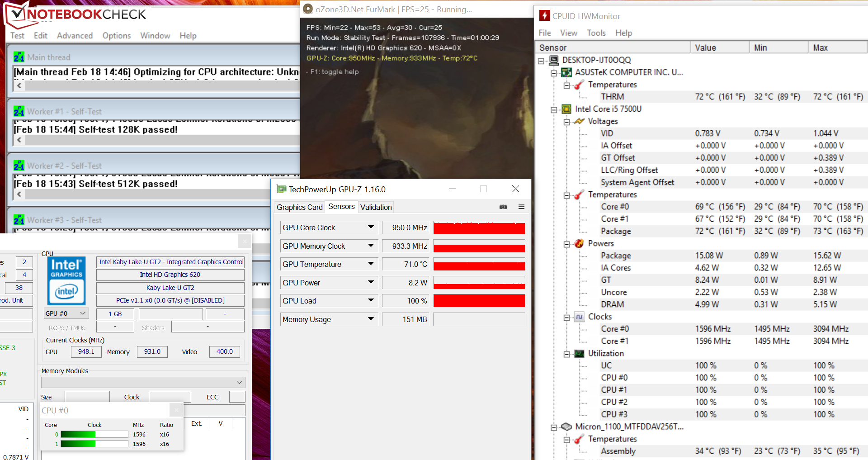Open the GPU Core Clock sensor dropdown
The height and width of the screenshot is (460, 868).
371,227
